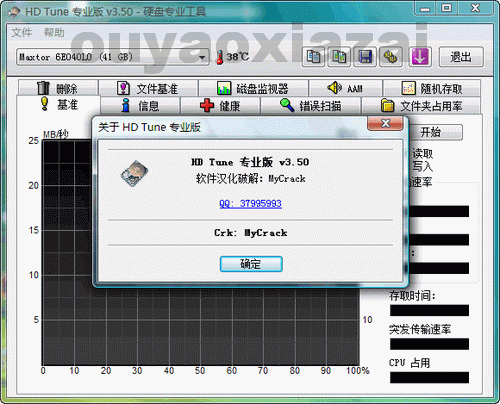Switch to the 磁盘监视器 tab
The width and height of the screenshot is (500, 404).
tap(253, 88)
